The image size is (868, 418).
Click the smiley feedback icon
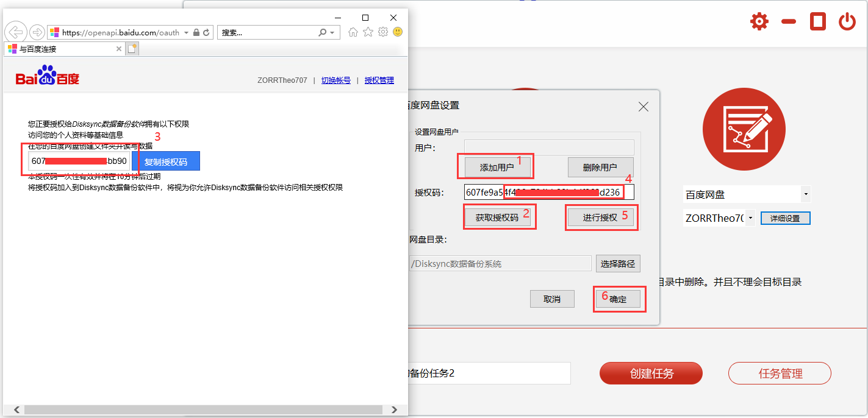point(398,32)
